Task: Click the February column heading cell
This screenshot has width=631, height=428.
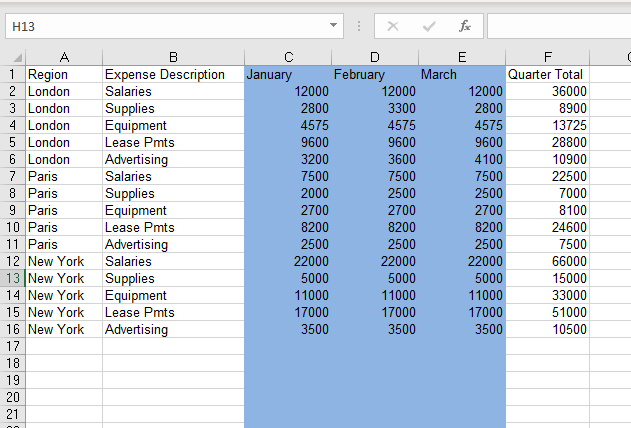Action: tap(374, 74)
